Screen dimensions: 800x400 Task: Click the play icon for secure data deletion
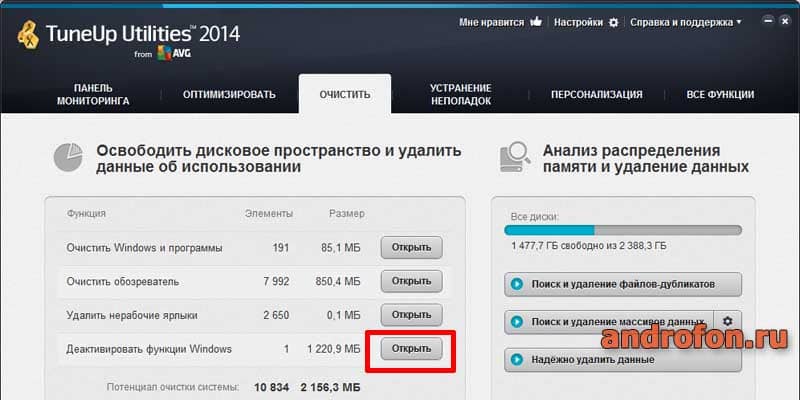pyautogui.click(x=517, y=360)
